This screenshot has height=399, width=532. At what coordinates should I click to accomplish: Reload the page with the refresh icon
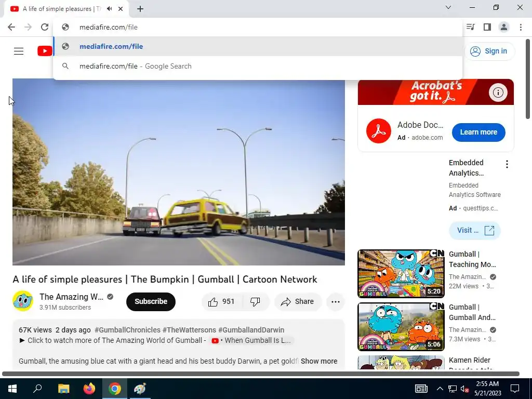(45, 27)
